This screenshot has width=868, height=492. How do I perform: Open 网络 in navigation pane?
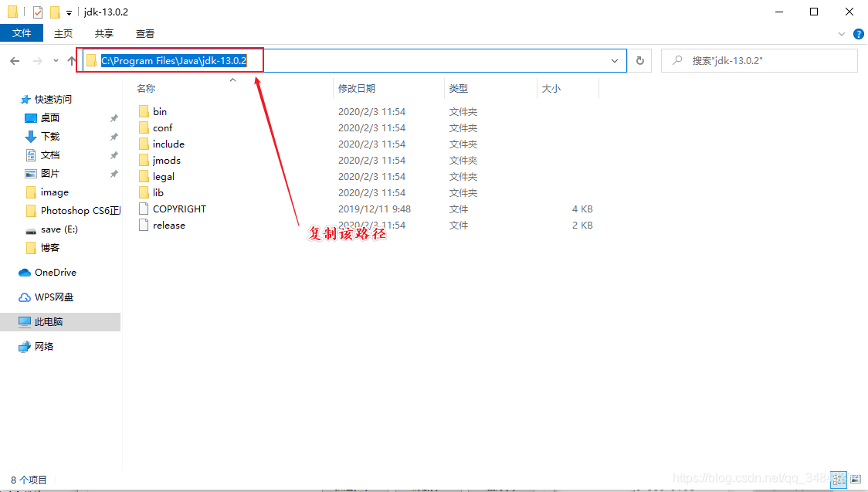coord(44,347)
